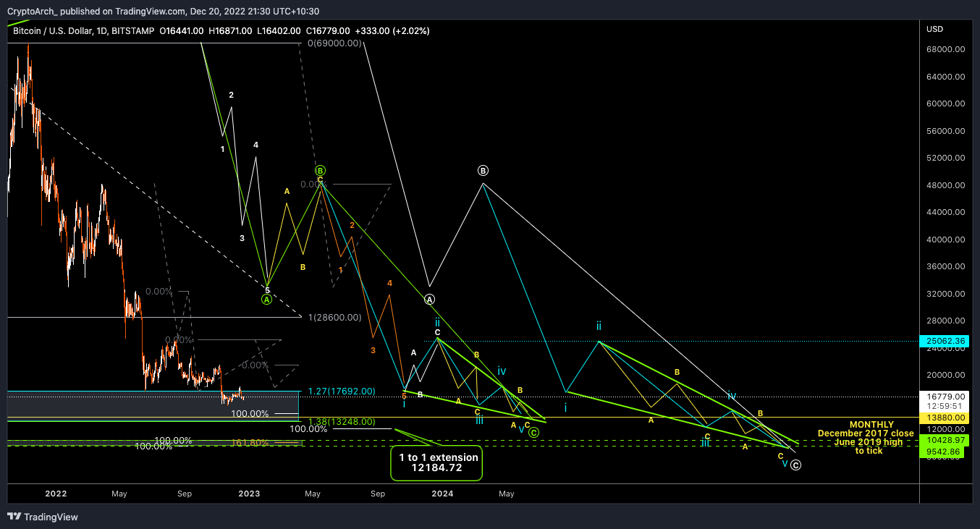The width and height of the screenshot is (980, 529).
Task: Click the "December 2017 close" annotation line
Action: [866, 433]
